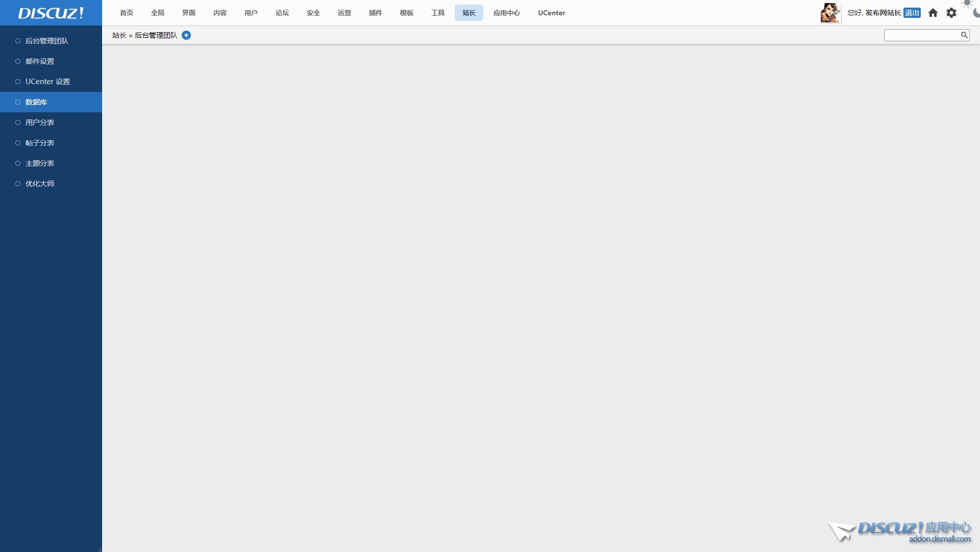980x552 pixels.
Task: Switch to light mode sun icon
Action: (x=967, y=3)
